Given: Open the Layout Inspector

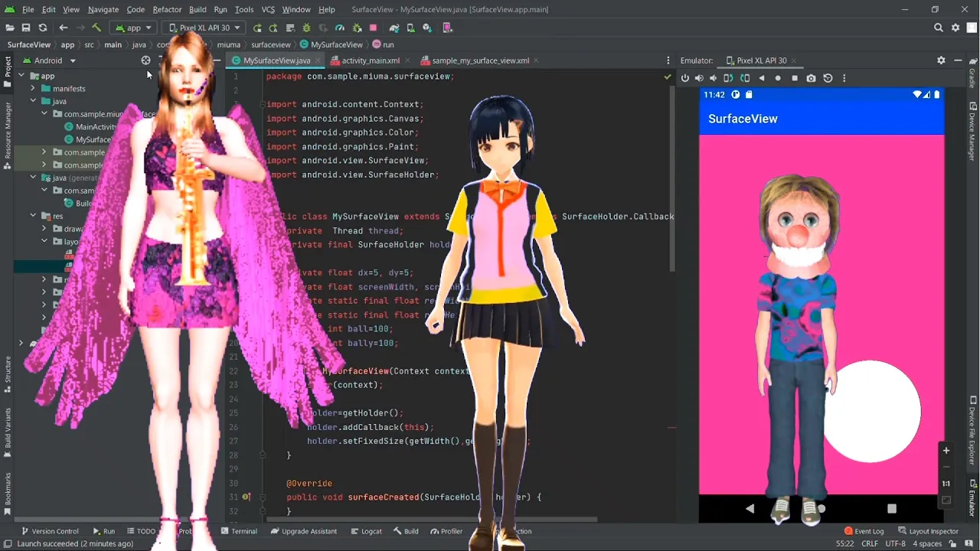Looking at the screenshot, I should pyautogui.click(x=927, y=531).
